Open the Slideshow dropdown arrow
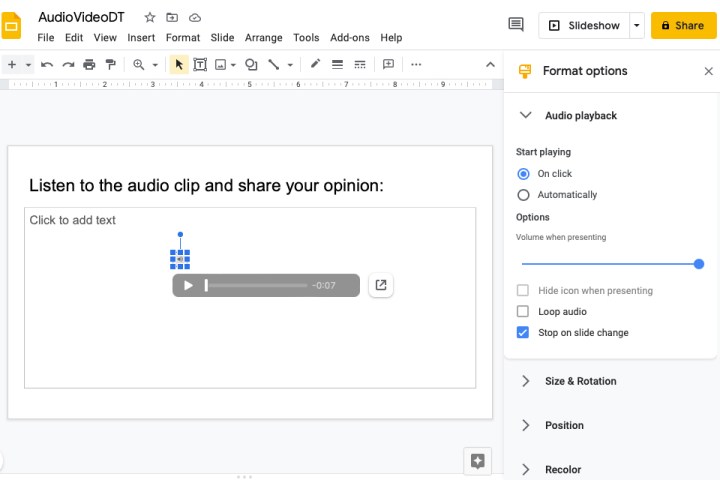This screenshot has width=720, height=480. 637,25
